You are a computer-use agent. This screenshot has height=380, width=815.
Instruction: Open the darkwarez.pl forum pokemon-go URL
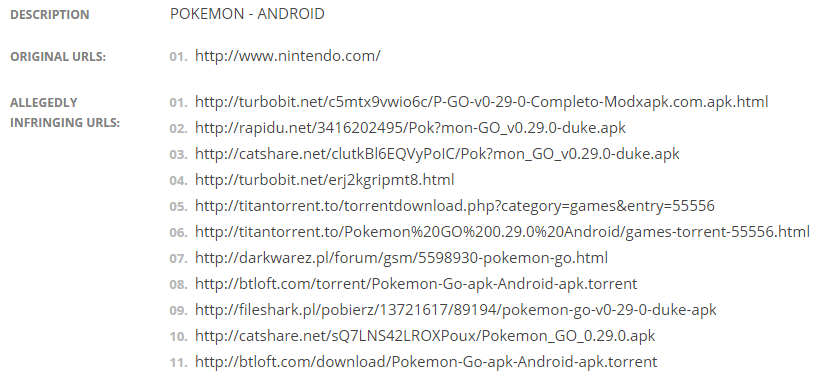pos(401,258)
